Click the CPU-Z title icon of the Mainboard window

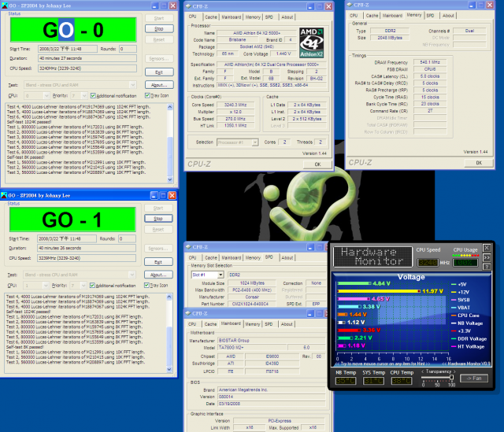click(188, 313)
